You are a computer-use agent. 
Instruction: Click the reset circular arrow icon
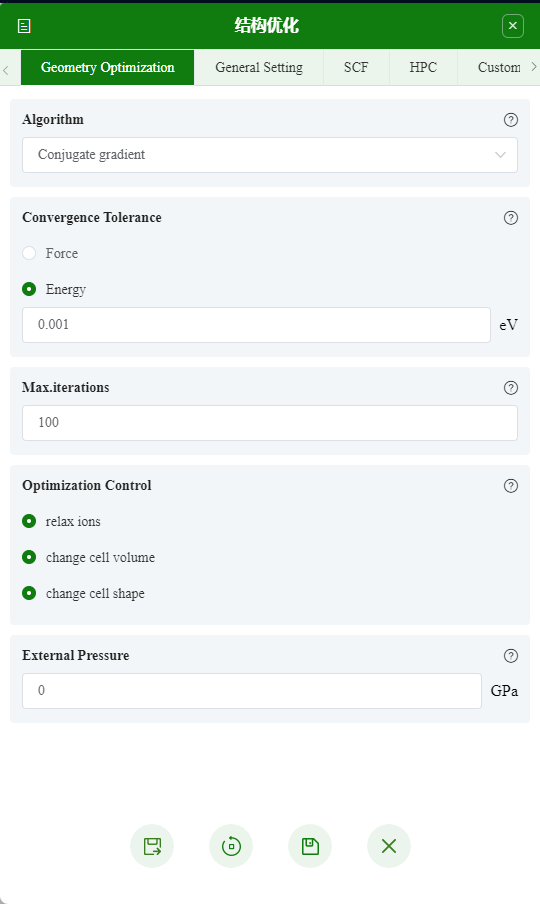click(231, 846)
